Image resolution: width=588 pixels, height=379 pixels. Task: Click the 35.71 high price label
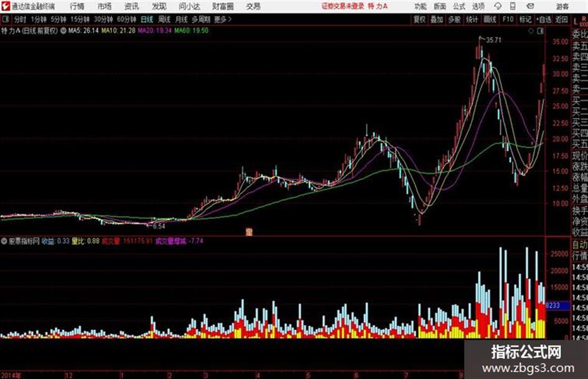493,40
